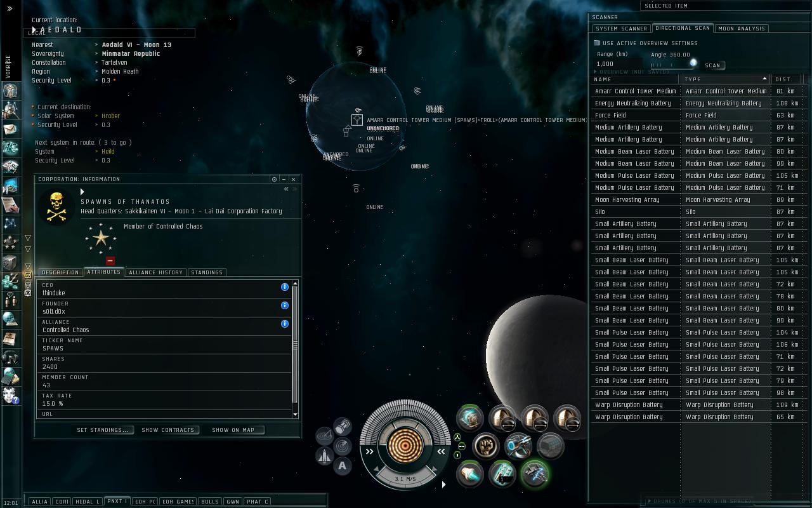Show info for the CEO thinduke

coord(285,287)
